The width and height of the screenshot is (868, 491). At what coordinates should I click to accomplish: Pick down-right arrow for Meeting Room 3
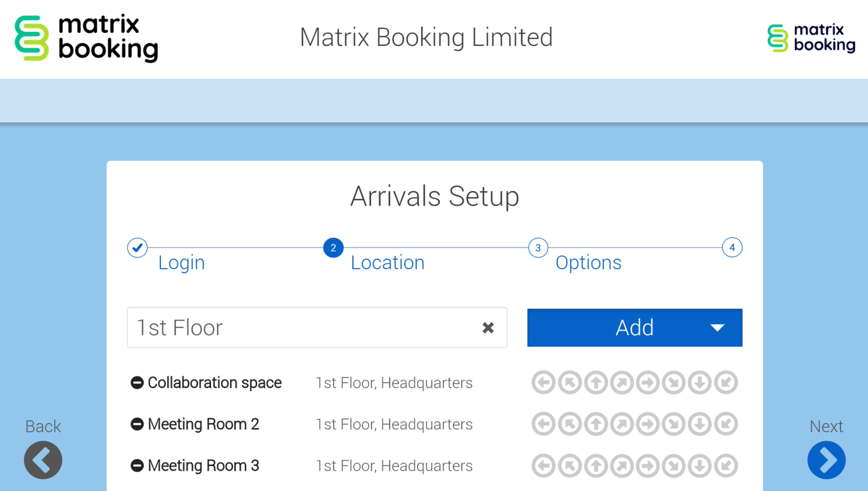coord(674,465)
